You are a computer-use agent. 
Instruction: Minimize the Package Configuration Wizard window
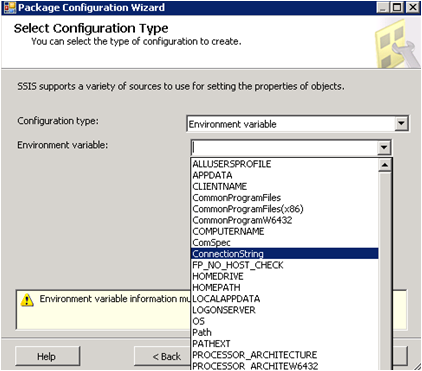pos(383,7)
